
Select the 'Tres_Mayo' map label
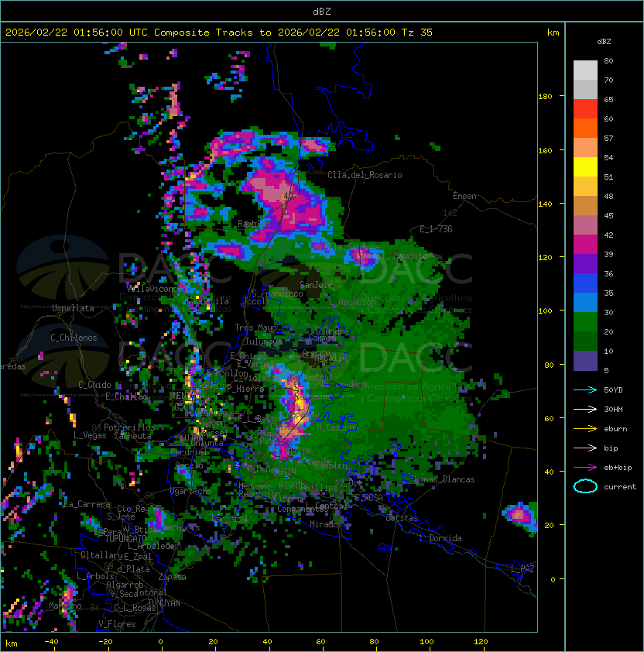255,328
